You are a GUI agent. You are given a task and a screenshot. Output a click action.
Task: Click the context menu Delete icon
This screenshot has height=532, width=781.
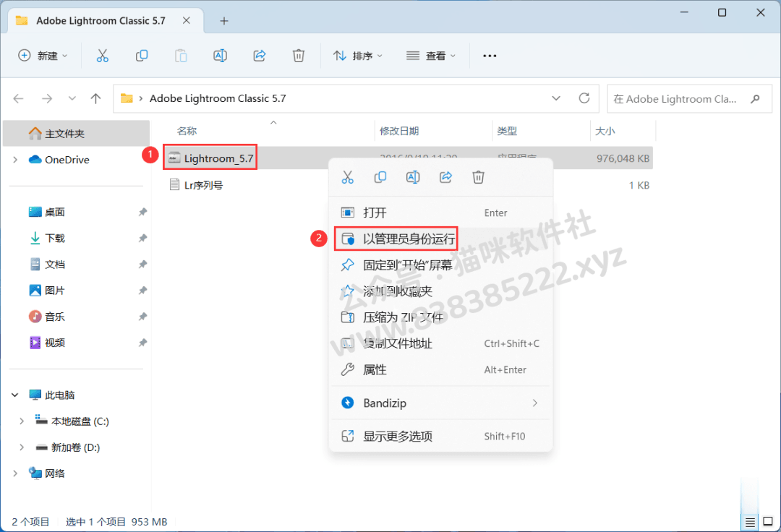pyautogui.click(x=478, y=177)
